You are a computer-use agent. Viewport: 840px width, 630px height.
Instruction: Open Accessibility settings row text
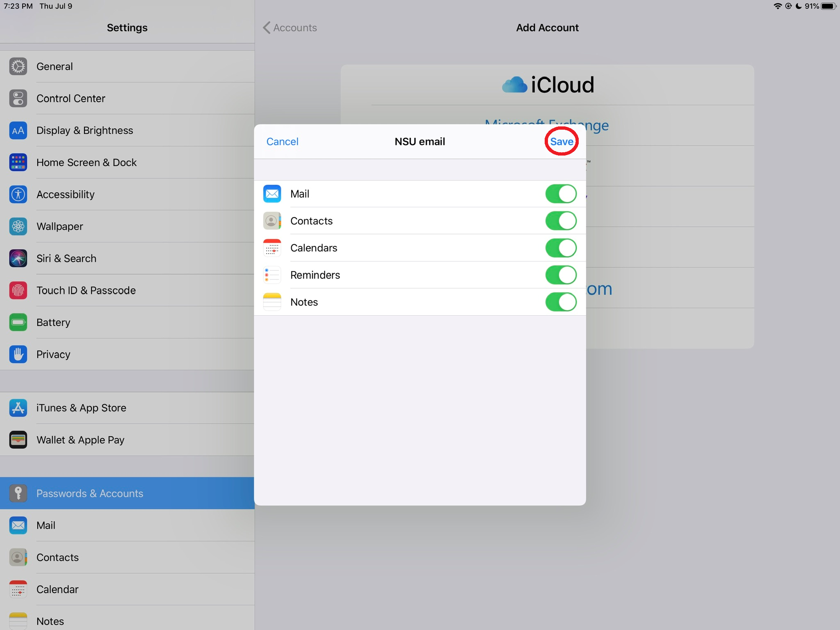tap(66, 195)
